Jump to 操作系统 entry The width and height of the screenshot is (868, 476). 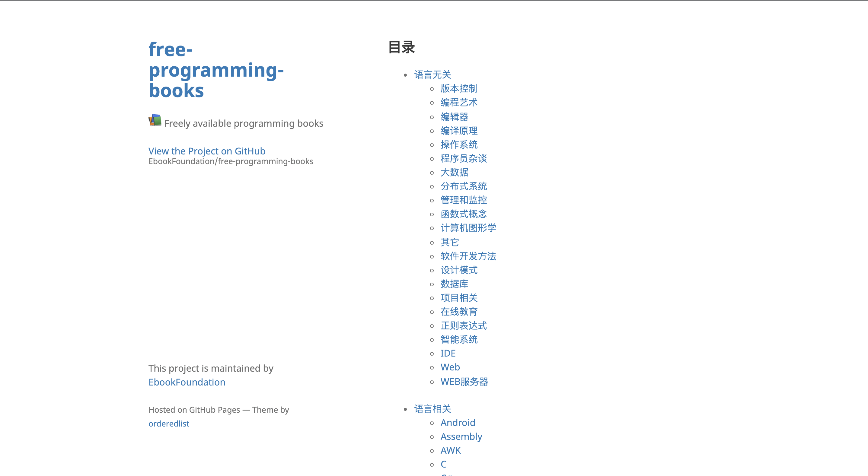(459, 144)
